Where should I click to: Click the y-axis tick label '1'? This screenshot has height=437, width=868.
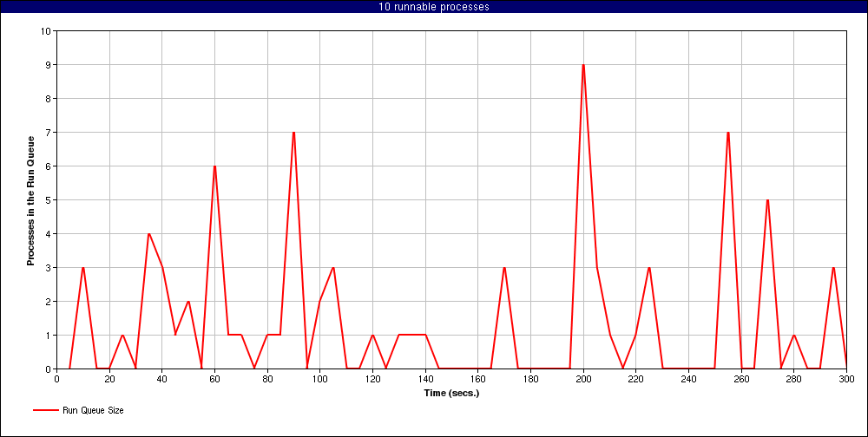(x=48, y=335)
